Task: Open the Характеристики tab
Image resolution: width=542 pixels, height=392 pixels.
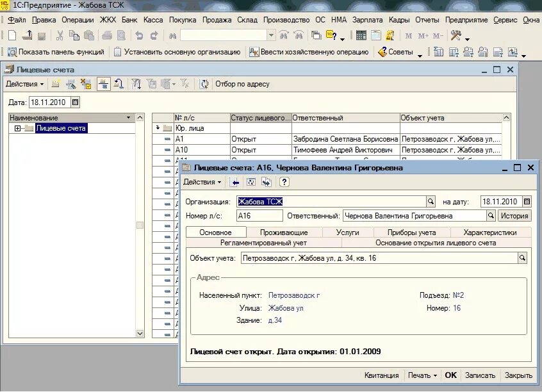Action: coord(490,233)
